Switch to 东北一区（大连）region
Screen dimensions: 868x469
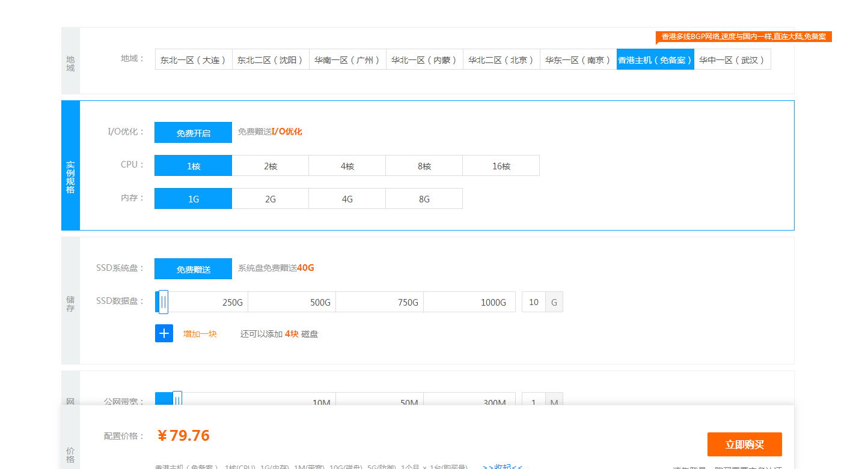click(x=193, y=59)
